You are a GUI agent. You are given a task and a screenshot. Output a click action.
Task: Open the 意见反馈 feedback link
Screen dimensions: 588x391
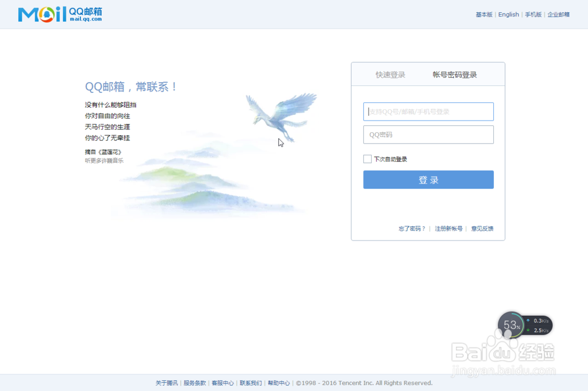point(482,229)
